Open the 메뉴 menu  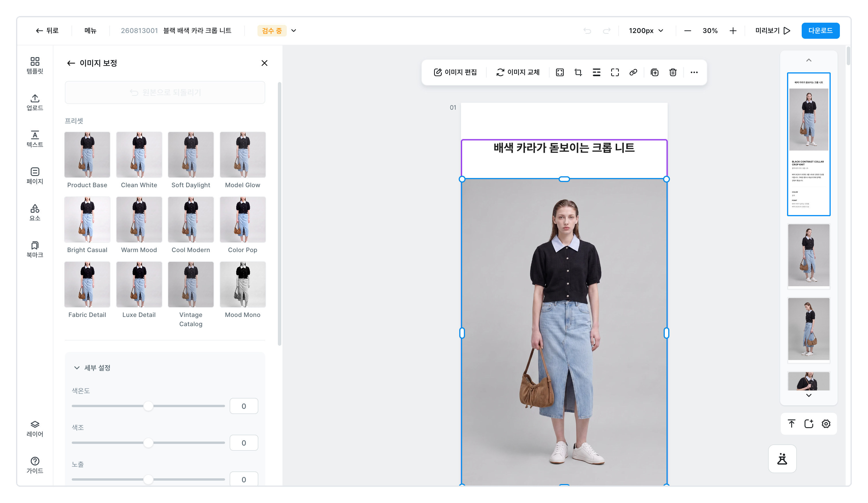tap(90, 31)
